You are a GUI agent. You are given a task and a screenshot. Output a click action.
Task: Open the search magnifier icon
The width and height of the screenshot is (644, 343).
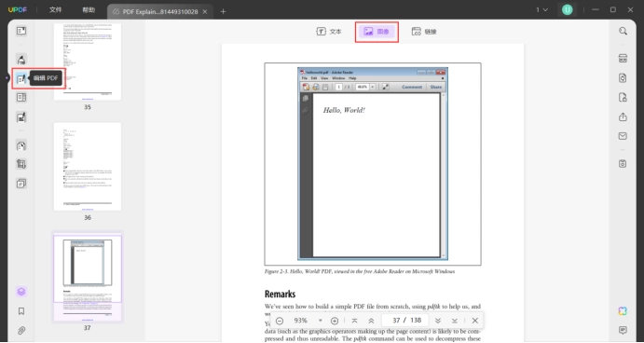pos(623,31)
